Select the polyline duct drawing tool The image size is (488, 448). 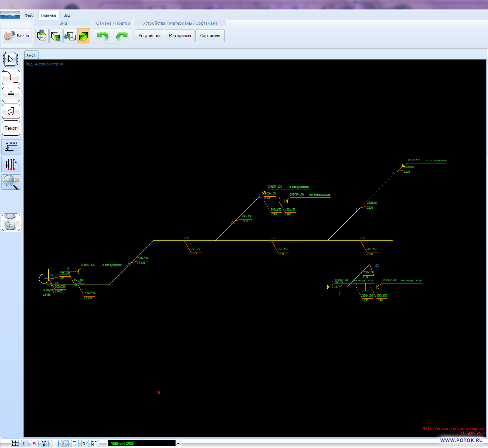[x=11, y=77]
